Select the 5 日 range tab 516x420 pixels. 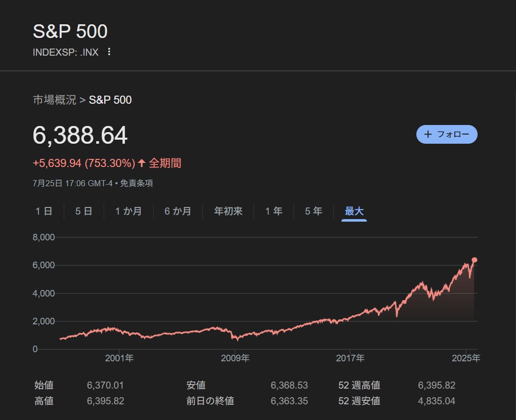[83, 211]
